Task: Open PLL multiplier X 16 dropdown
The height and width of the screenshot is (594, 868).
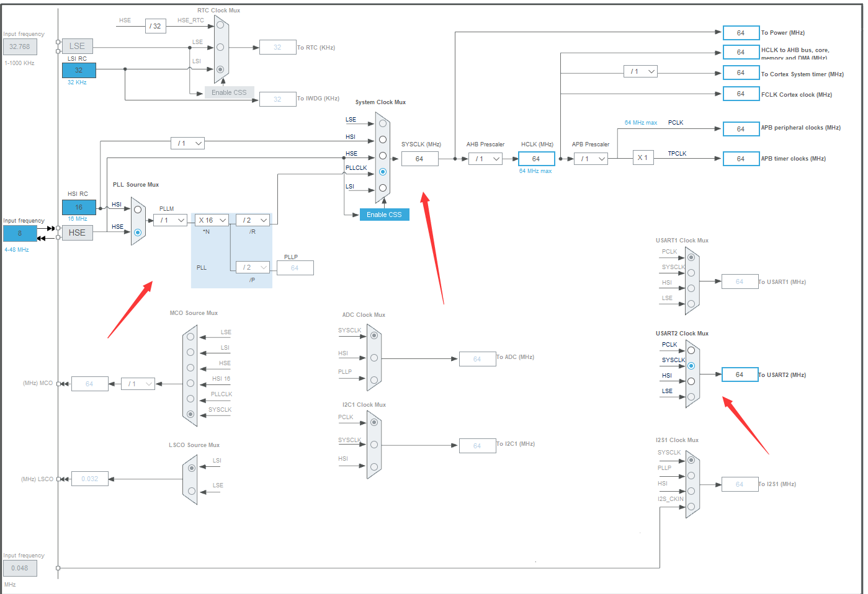Action: 212,220
